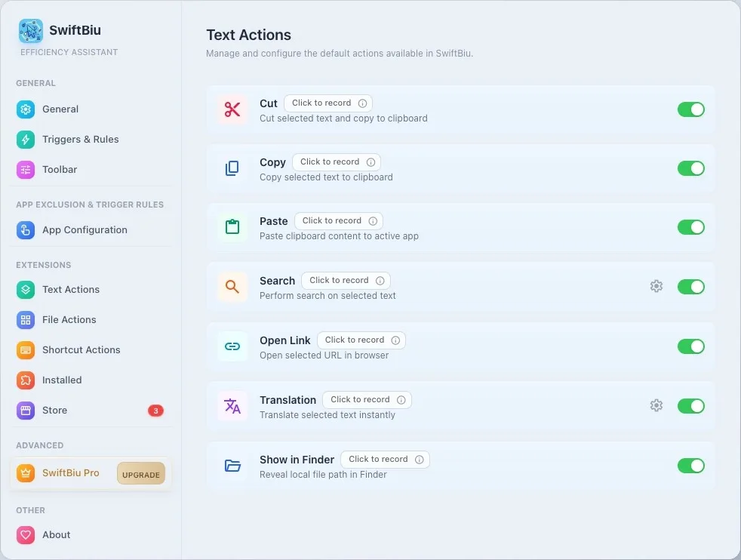The width and height of the screenshot is (741, 560).
Task: Click to record Show in Finder shortcut
Action: (x=385, y=460)
